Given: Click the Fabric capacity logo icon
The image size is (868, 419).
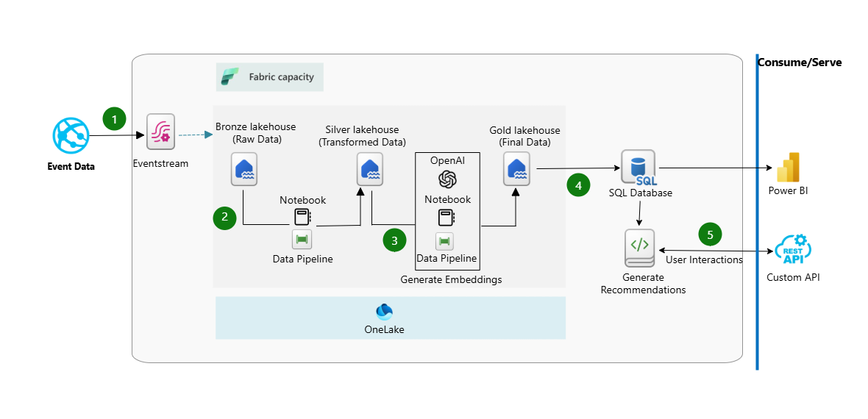Looking at the screenshot, I should [x=230, y=77].
